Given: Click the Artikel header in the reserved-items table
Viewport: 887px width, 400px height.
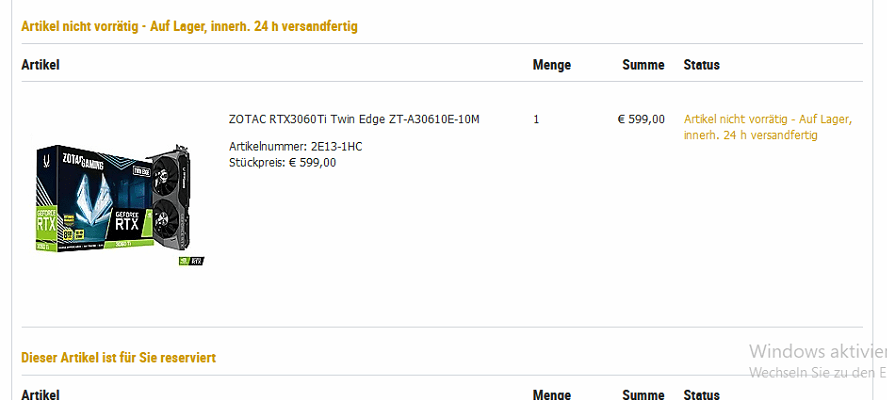Looking at the screenshot, I should coord(41,394).
